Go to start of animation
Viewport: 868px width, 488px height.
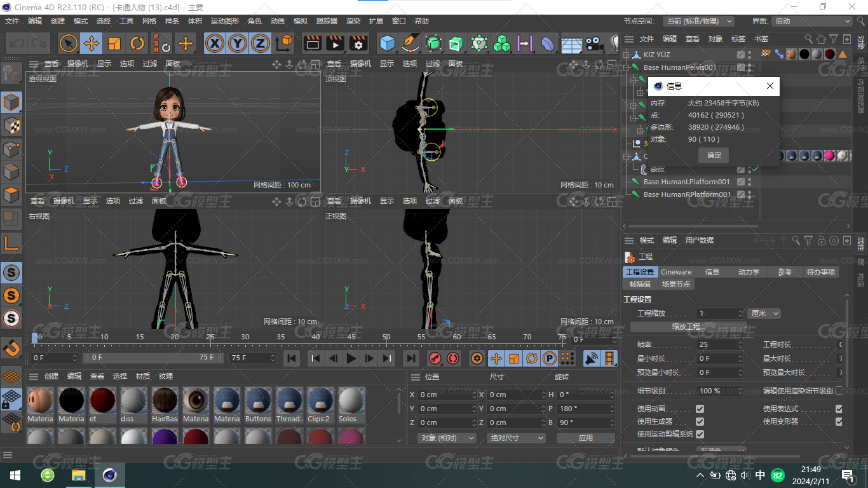[x=292, y=358]
